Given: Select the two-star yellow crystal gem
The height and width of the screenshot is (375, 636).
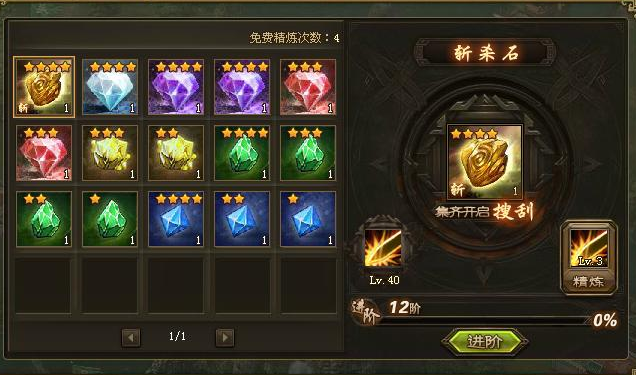Looking at the screenshot, I should click(x=176, y=153).
